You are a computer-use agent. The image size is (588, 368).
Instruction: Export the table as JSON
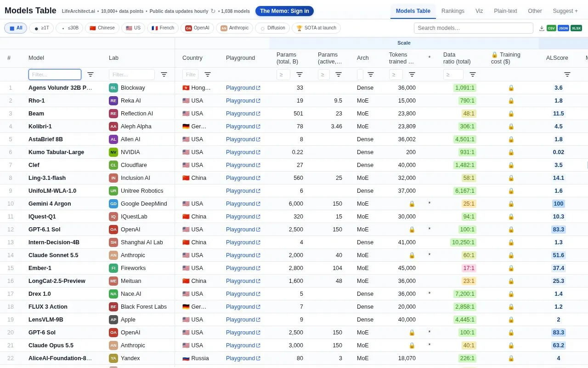(x=563, y=28)
